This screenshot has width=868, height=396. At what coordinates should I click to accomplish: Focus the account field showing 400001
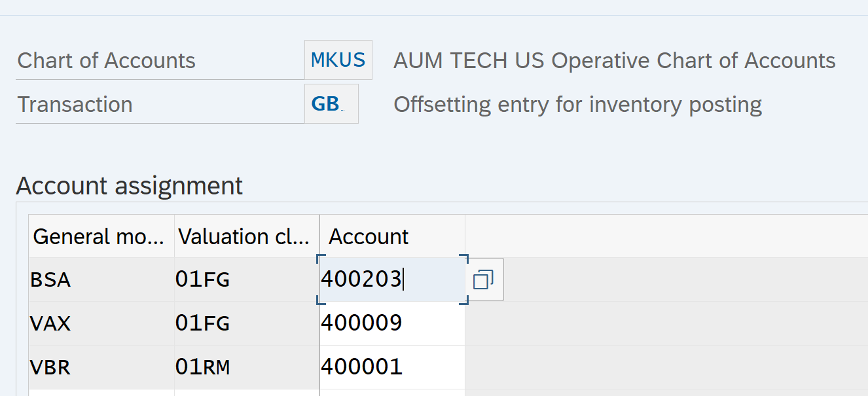tap(391, 367)
